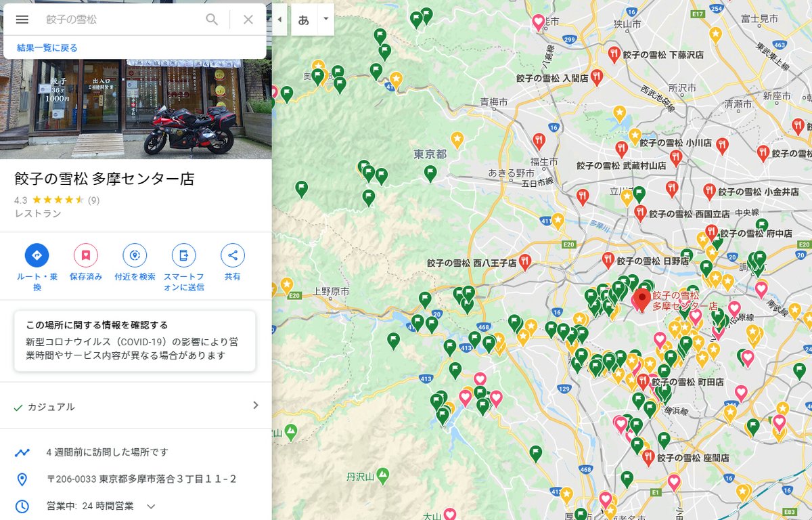The image size is (812, 520).
Task: Select the 餃子の雪松 府中店 map marker
Action: point(711,232)
